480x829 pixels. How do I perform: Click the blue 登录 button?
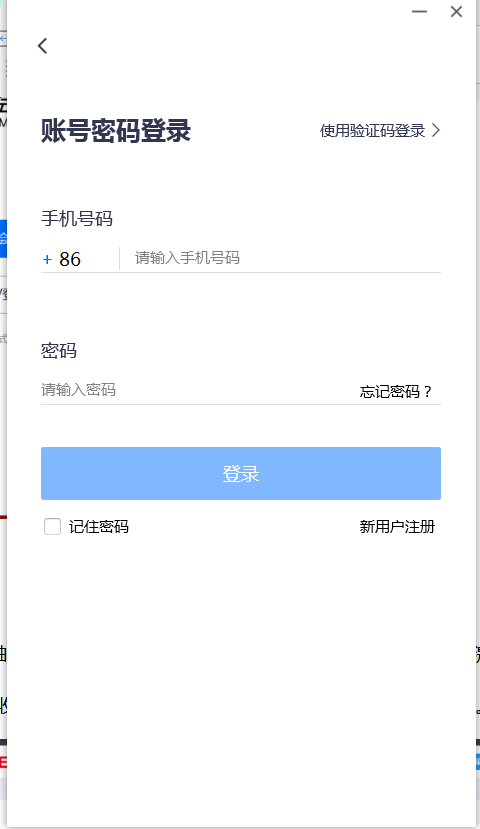click(x=241, y=473)
